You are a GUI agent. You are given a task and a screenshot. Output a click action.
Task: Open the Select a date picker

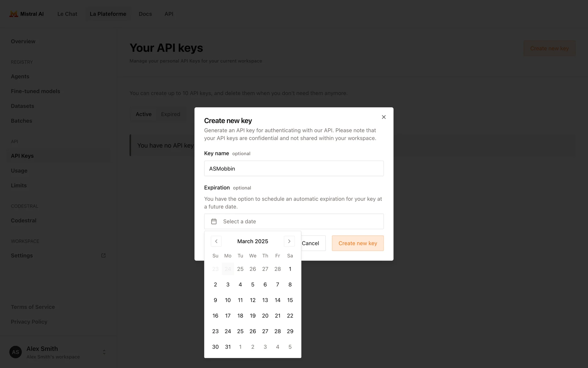coord(294,221)
